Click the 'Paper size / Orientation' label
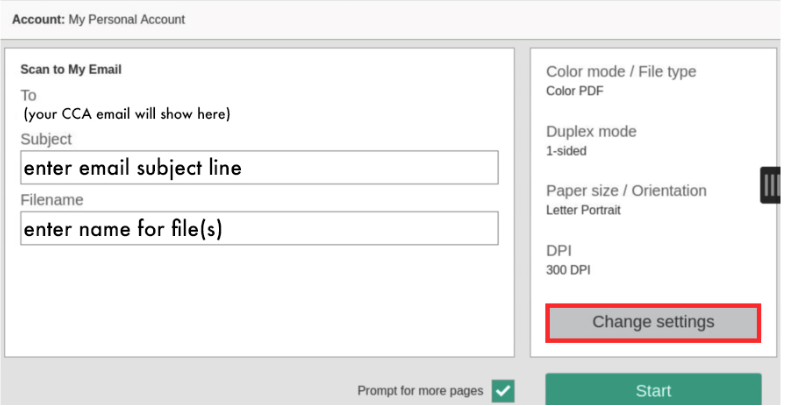Image resolution: width=786 pixels, height=406 pixels. [x=627, y=191]
